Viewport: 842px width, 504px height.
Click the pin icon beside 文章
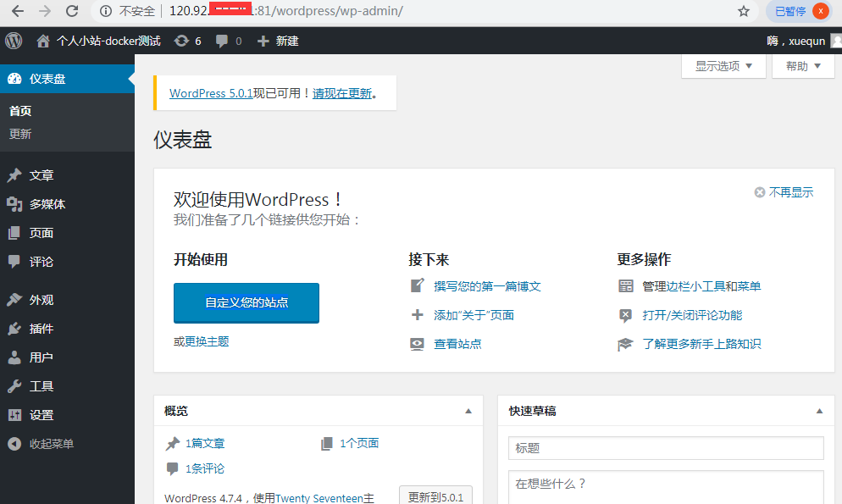tap(14, 175)
